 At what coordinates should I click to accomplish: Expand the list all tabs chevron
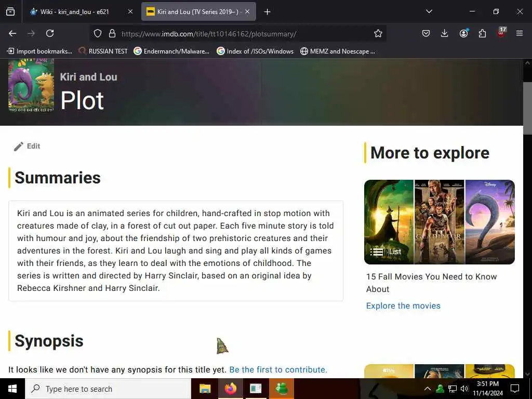pos(429,11)
